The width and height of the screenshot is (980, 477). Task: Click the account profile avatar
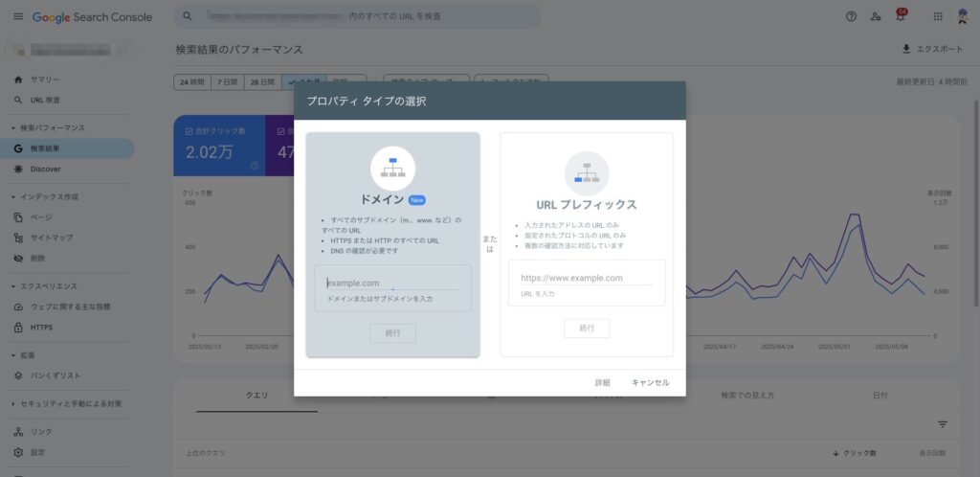(962, 17)
